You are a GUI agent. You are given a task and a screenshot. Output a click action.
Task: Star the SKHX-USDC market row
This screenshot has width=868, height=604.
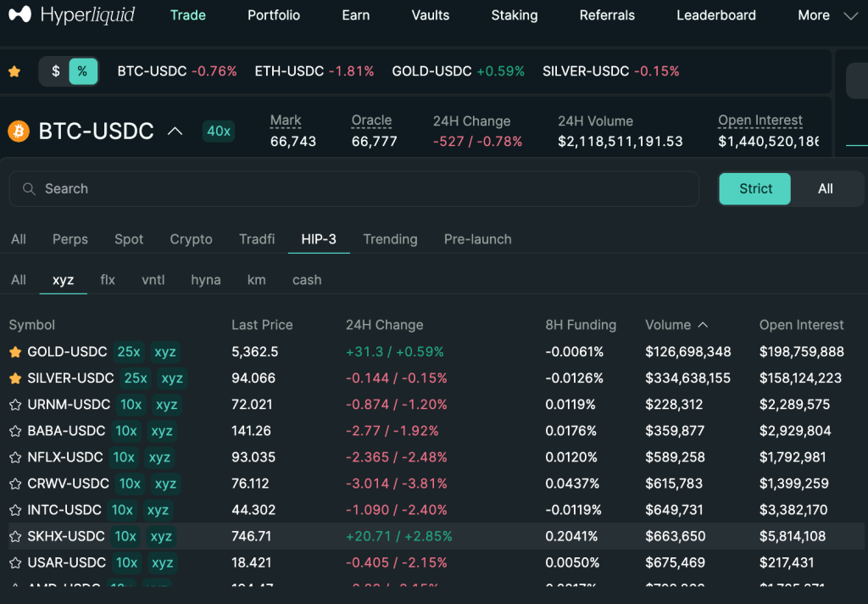tap(14, 536)
